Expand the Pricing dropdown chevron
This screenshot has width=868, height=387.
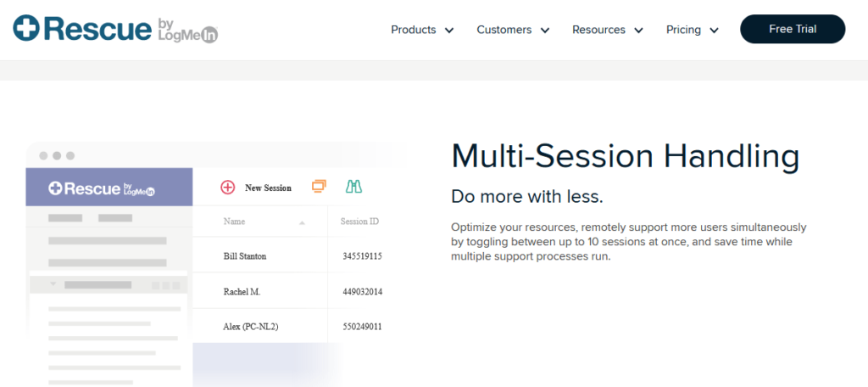(x=714, y=31)
